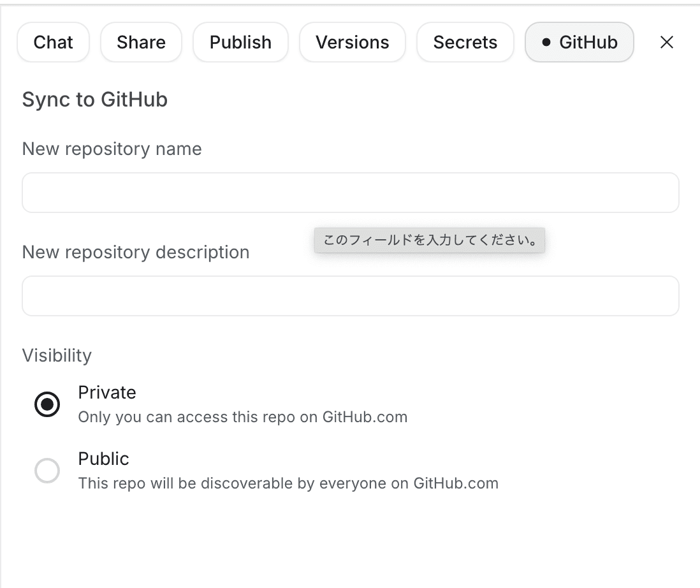Screen dimensions: 700x588
Task: Click the Japanese validation tooltip message
Action: (x=430, y=240)
